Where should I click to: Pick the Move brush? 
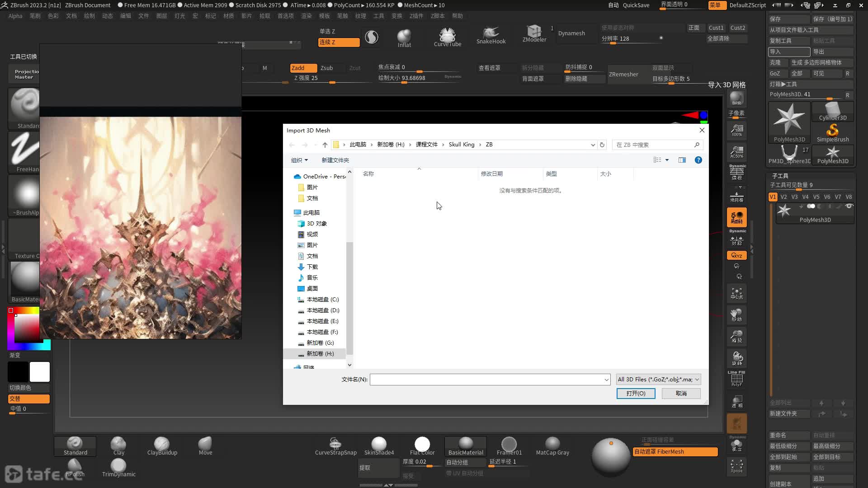coord(205,446)
